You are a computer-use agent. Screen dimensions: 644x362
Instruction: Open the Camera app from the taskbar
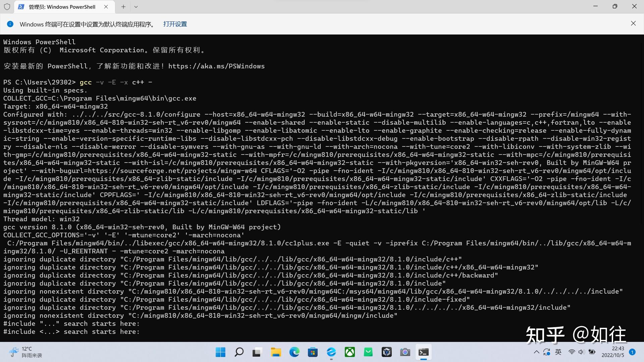tap(405, 352)
